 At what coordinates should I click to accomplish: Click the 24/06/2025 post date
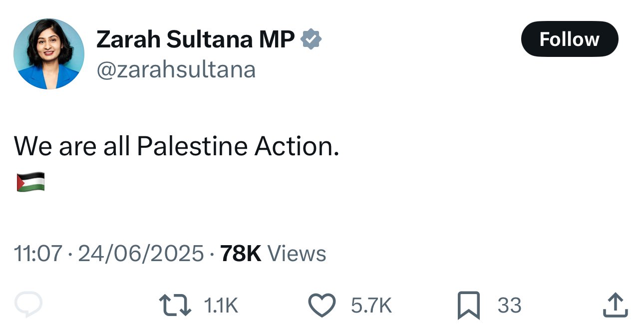point(141,254)
